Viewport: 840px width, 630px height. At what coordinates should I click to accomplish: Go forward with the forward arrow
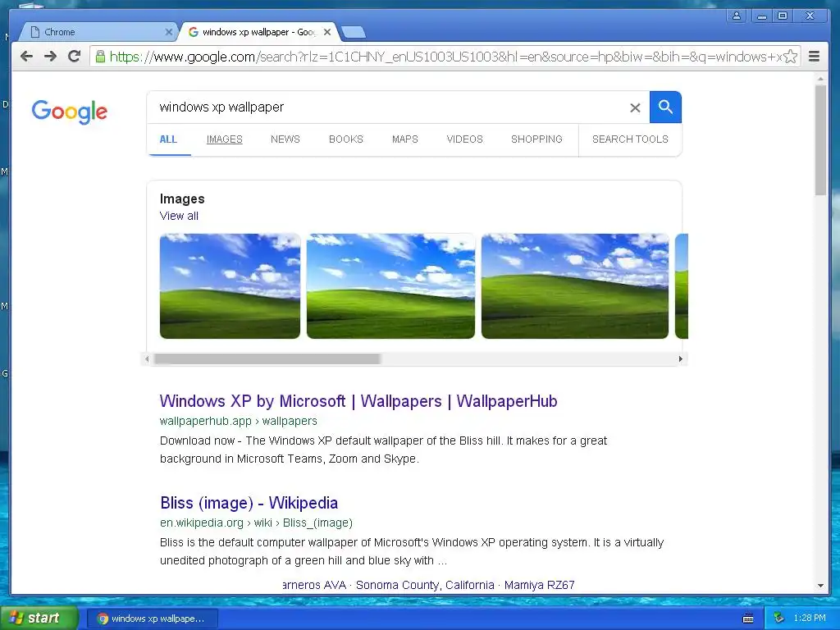pyautogui.click(x=50, y=57)
